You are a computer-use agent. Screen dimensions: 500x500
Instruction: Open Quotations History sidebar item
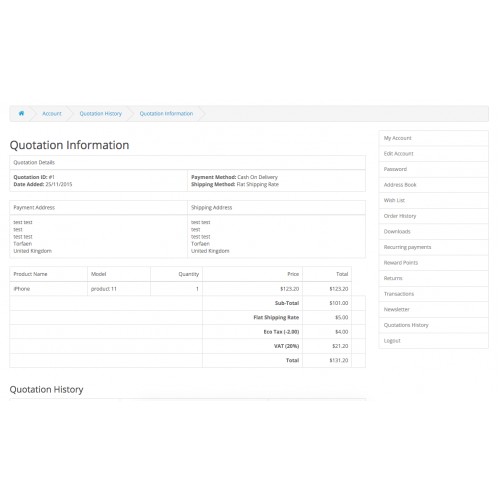[434, 325]
